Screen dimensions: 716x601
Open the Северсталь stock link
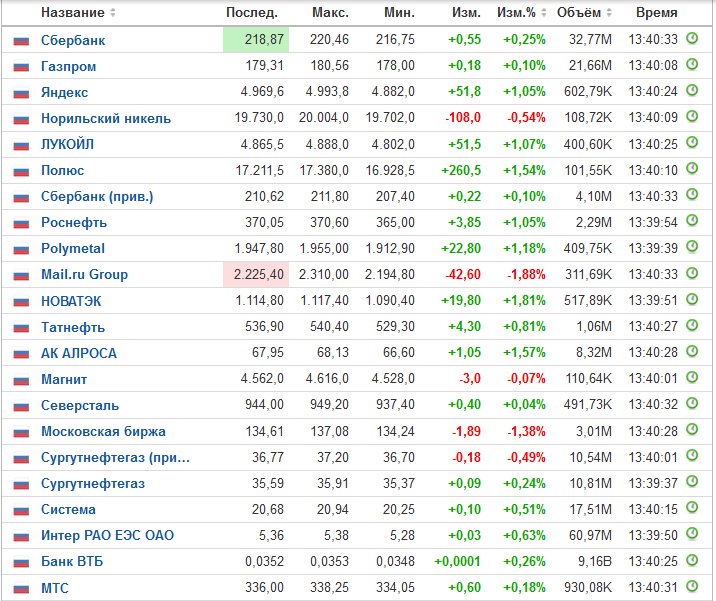tap(80, 405)
